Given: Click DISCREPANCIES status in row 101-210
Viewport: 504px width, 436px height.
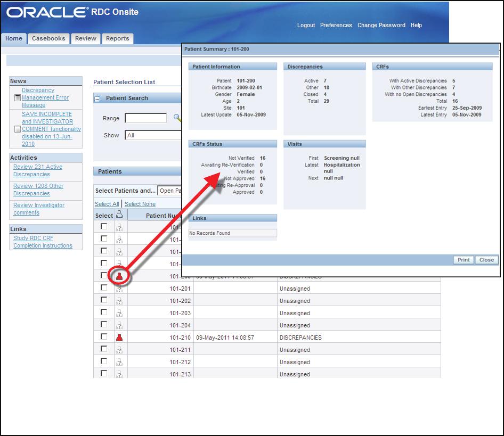Looking at the screenshot, I should [x=300, y=338].
